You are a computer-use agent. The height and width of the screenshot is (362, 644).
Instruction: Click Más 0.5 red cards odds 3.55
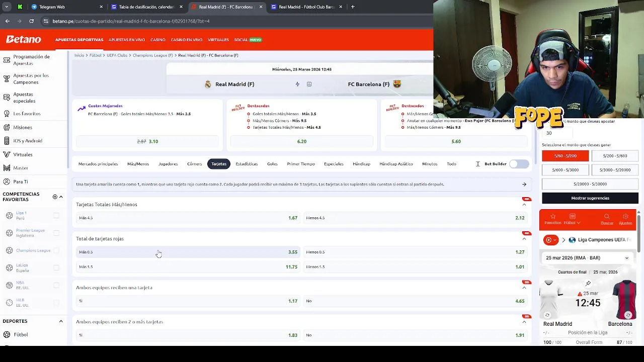click(188, 252)
